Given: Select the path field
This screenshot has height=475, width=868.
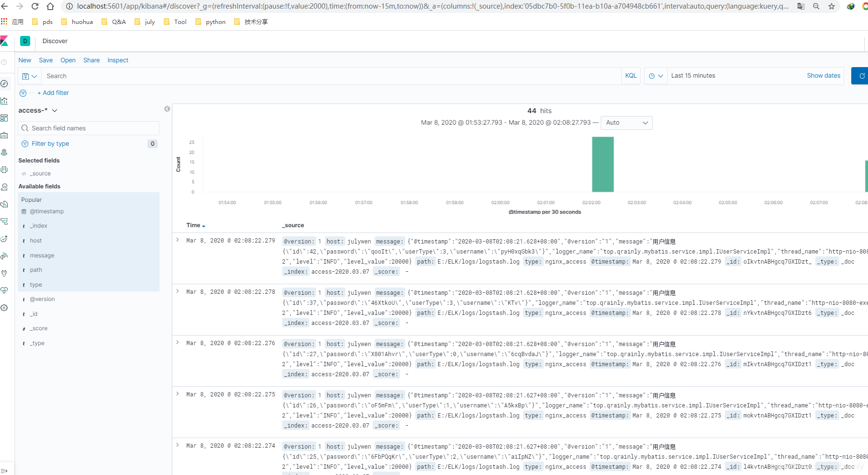Looking at the screenshot, I should coord(36,270).
